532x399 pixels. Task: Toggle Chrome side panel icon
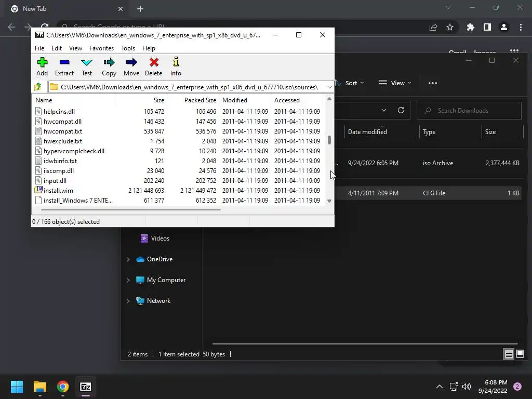(487, 27)
